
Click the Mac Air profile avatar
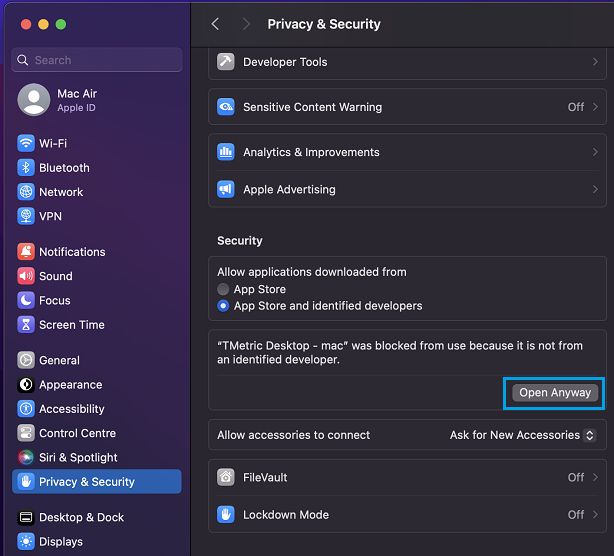(34, 99)
